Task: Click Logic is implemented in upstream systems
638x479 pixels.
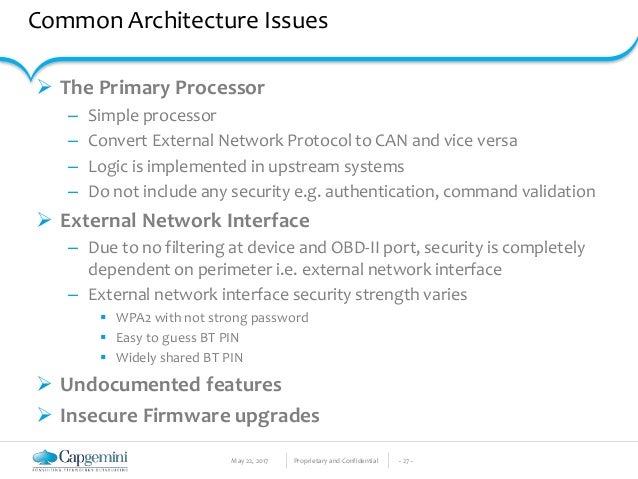Action: click(246, 167)
